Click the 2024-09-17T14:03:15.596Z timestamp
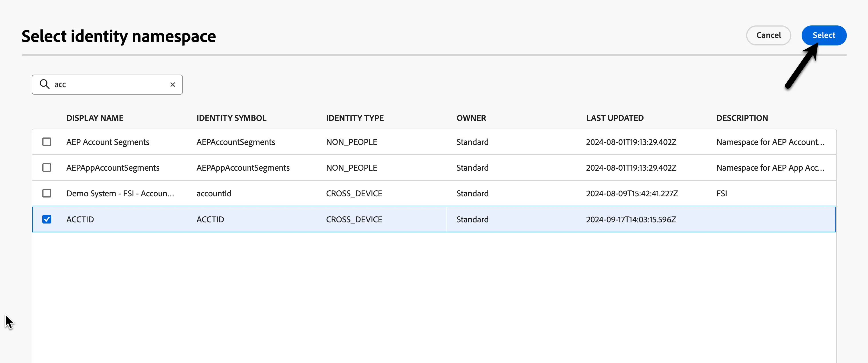The width and height of the screenshot is (868, 363). [x=631, y=220]
